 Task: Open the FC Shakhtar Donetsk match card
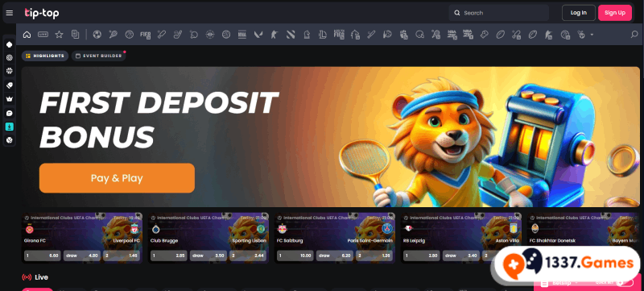pos(583,238)
